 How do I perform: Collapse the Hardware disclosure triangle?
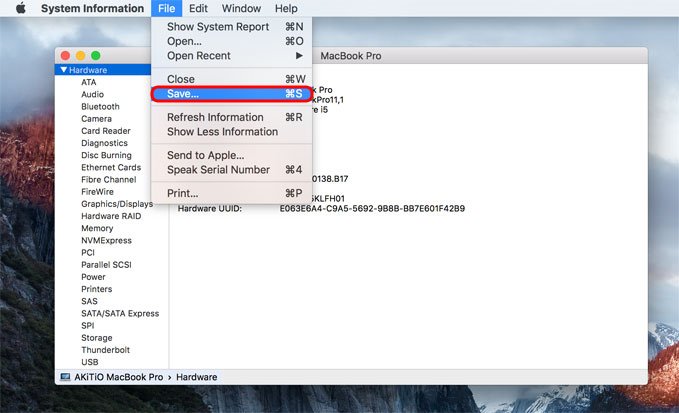(64, 70)
